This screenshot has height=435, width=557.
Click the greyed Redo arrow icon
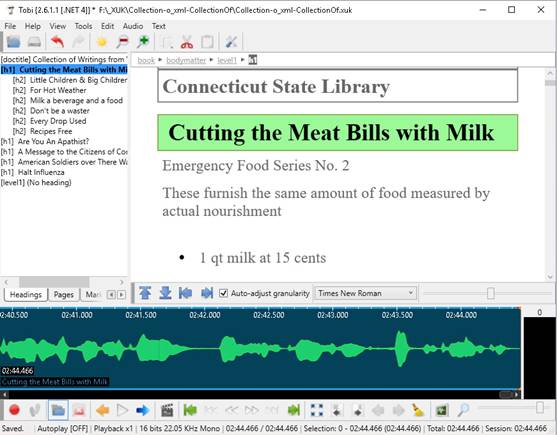78,42
